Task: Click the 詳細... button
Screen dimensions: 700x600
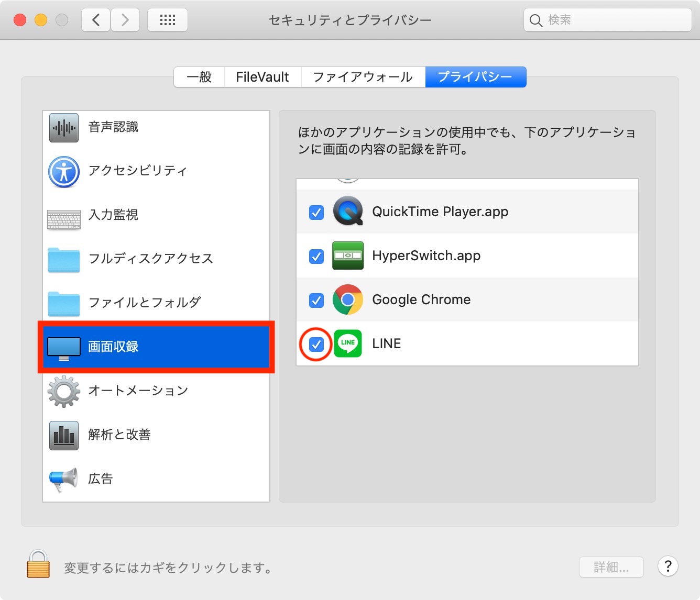Action: coord(611,567)
